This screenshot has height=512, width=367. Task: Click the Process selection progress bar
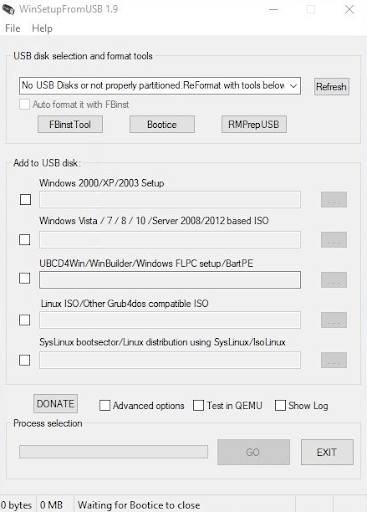tap(113, 452)
